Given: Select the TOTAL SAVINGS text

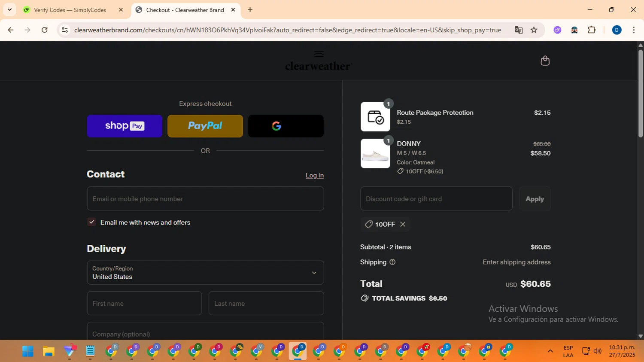Looking at the screenshot, I should [398, 298].
